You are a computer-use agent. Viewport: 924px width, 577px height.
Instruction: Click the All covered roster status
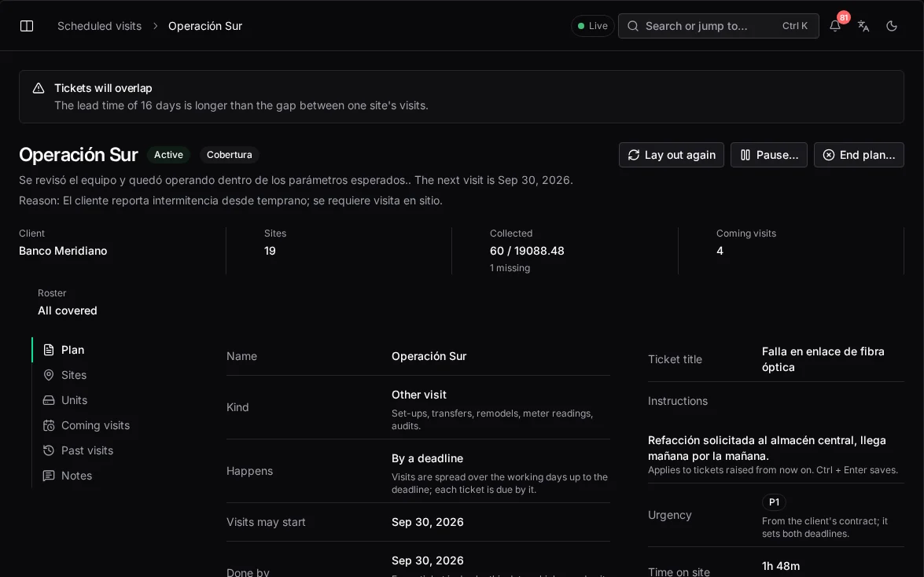tap(67, 311)
